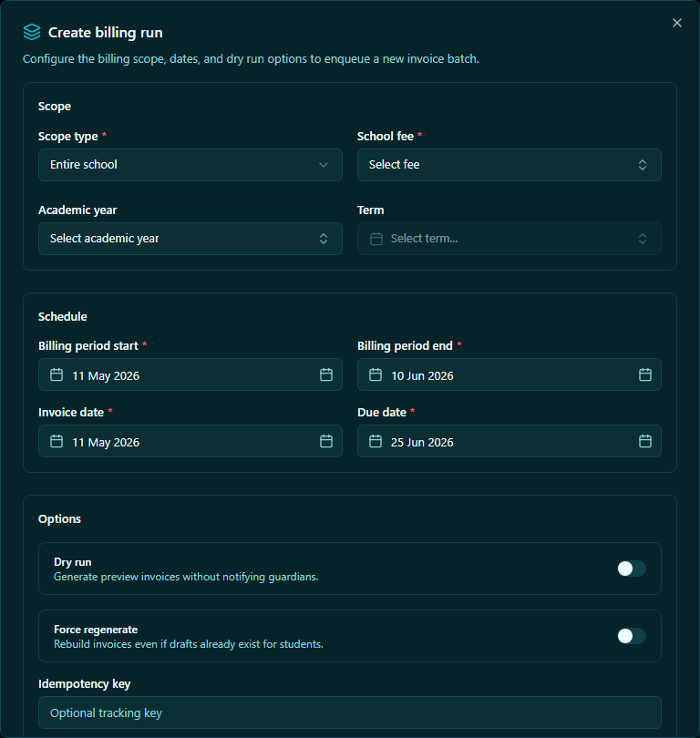Click the Create billing run title

(x=106, y=33)
